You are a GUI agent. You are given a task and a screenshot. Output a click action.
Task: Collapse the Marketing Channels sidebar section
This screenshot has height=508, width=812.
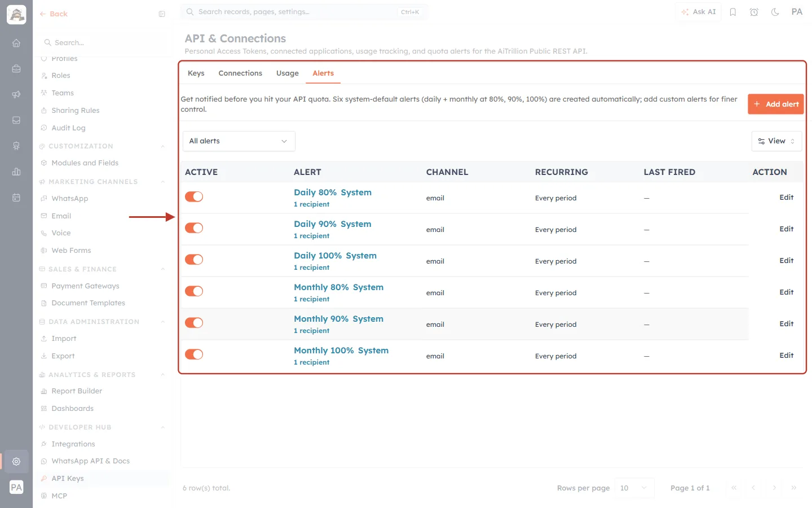coord(162,182)
